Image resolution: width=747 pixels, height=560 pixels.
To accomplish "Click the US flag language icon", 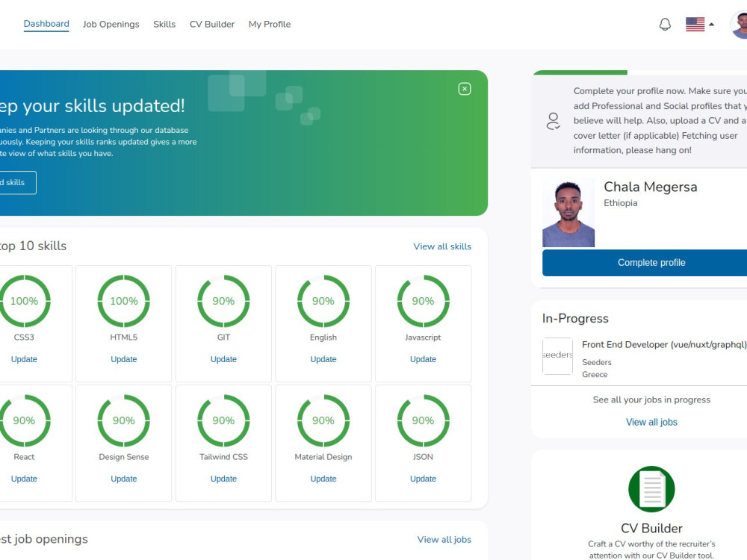I will [695, 25].
